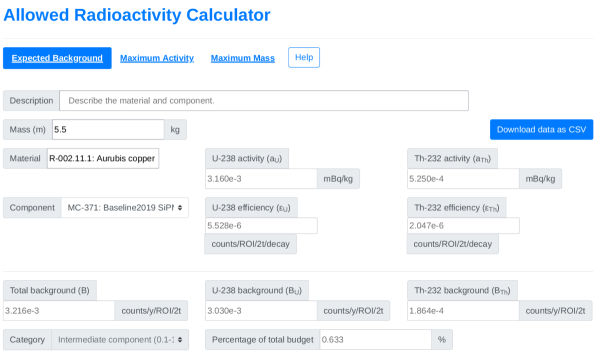Click the Allowed Radioactivity Calculator heading
Viewport: 598px width, 362px height.
[137, 15]
